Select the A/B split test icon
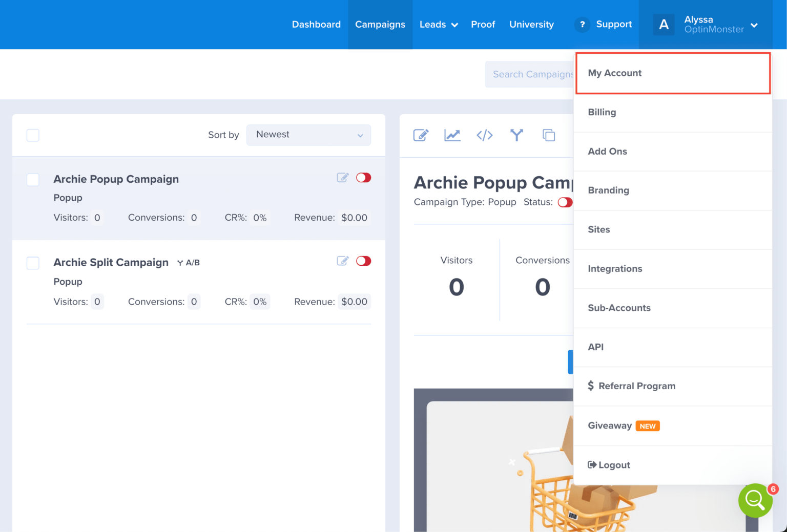The image size is (787, 532). (516, 135)
